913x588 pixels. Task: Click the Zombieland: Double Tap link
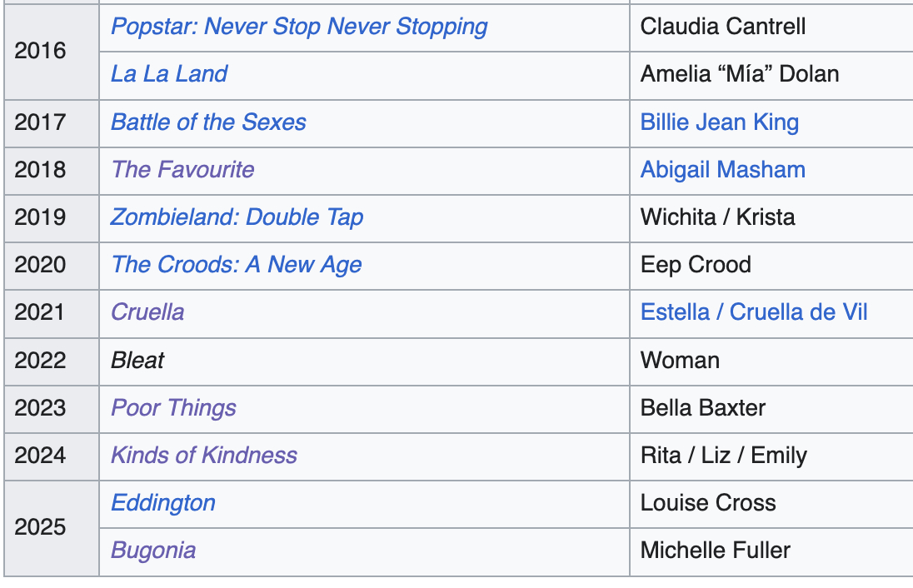coord(237,217)
